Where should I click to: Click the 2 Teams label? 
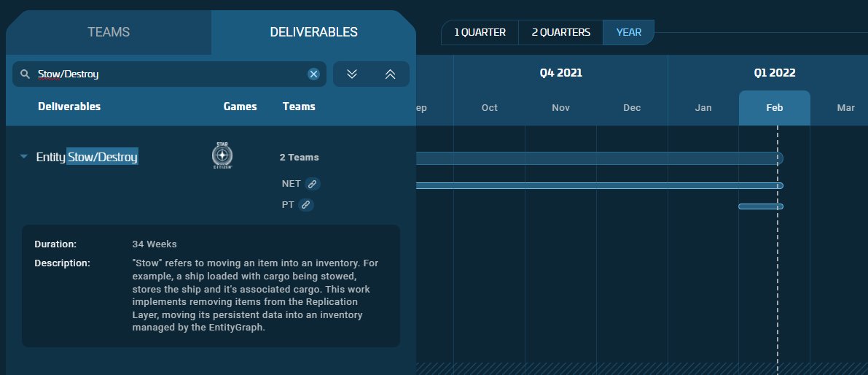click(x=299, y=158)
